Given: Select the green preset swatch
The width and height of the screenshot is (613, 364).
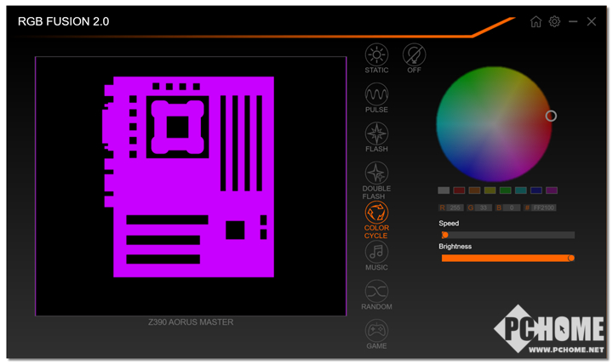Looking at the screenshot, I should point(505,191).
